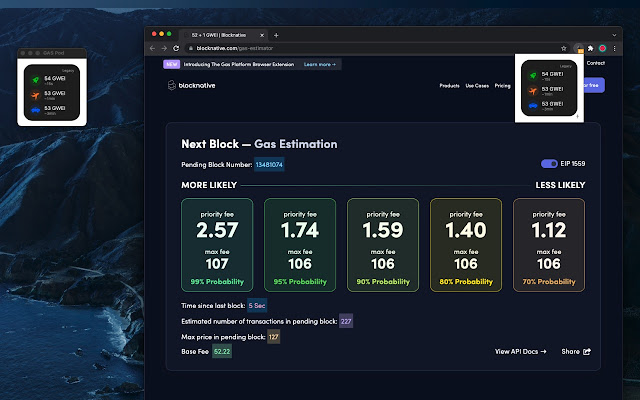Click the Share button

coord(576,351)
